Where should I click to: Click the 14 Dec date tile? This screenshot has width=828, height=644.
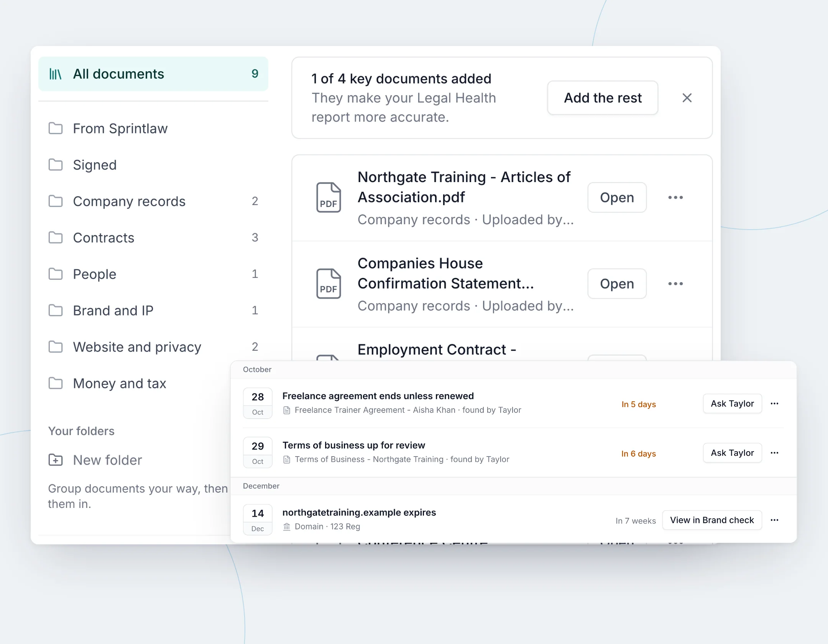(x=258, y=520)
